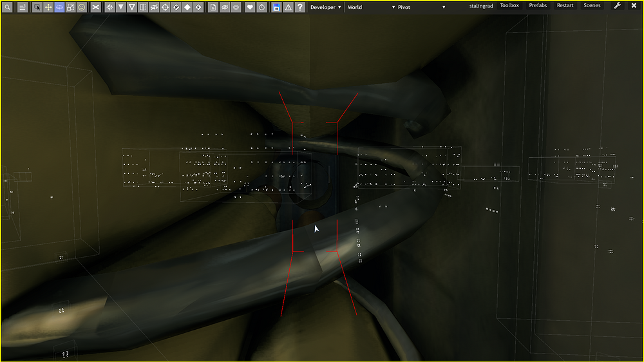Select the arrow pointer selection tool
644x362 pixels.
pyautogui.click(x=37, y=7)
